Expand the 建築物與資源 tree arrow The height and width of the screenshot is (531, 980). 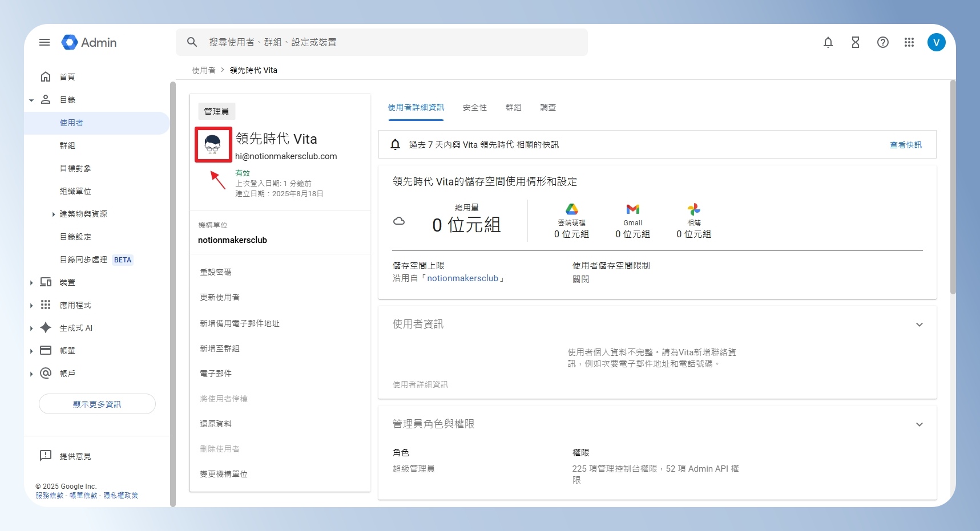point(54,214)
